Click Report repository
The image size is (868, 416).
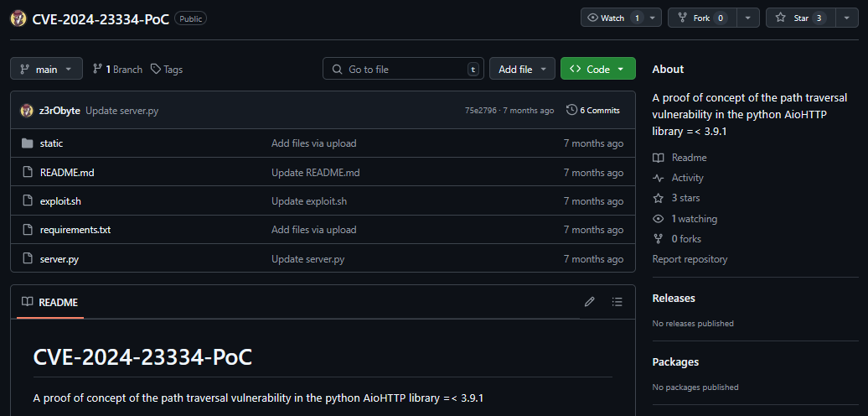[690, 259]
